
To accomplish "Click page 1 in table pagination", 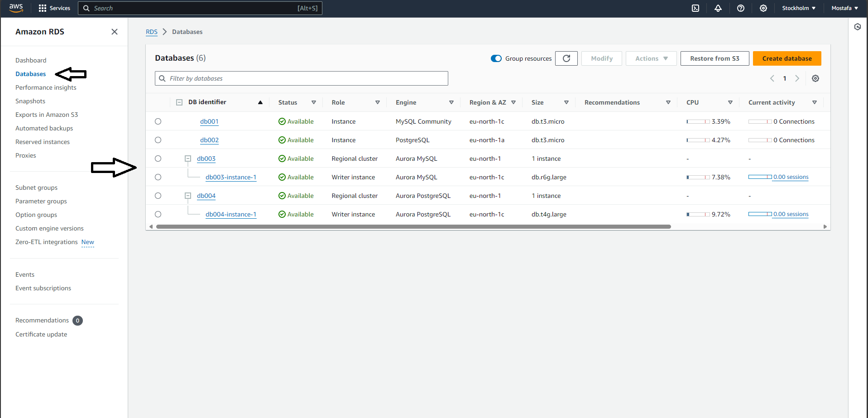I will (x=785, y=78).
